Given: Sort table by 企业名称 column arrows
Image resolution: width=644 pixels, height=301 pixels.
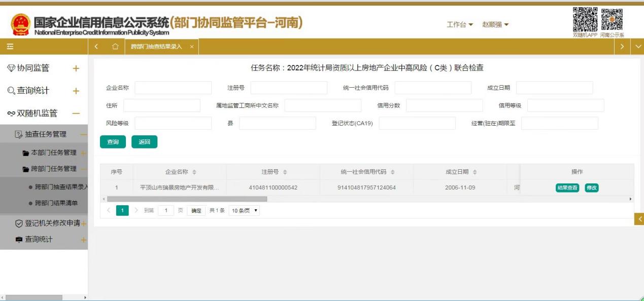Looking at the screenshot, I should 195,172.
